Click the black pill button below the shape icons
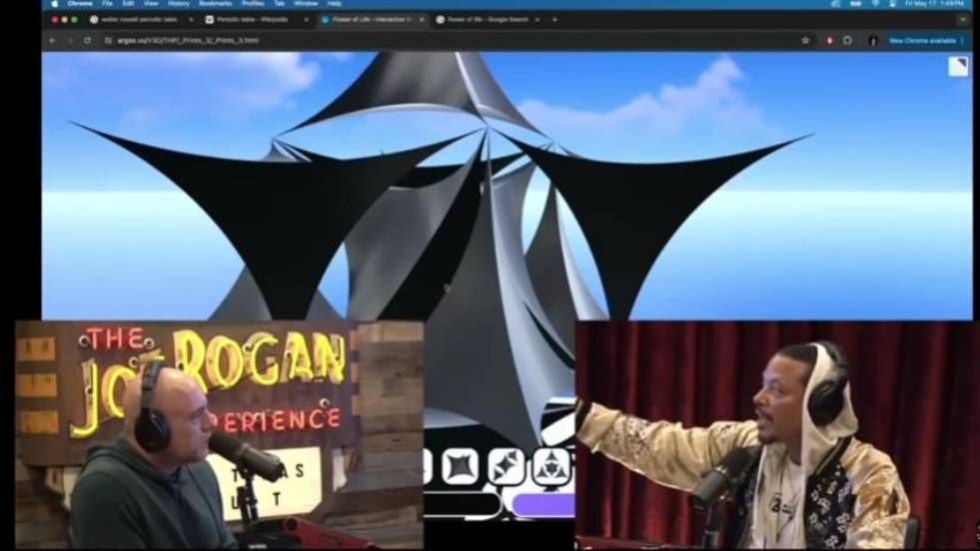 coord(463,505)
